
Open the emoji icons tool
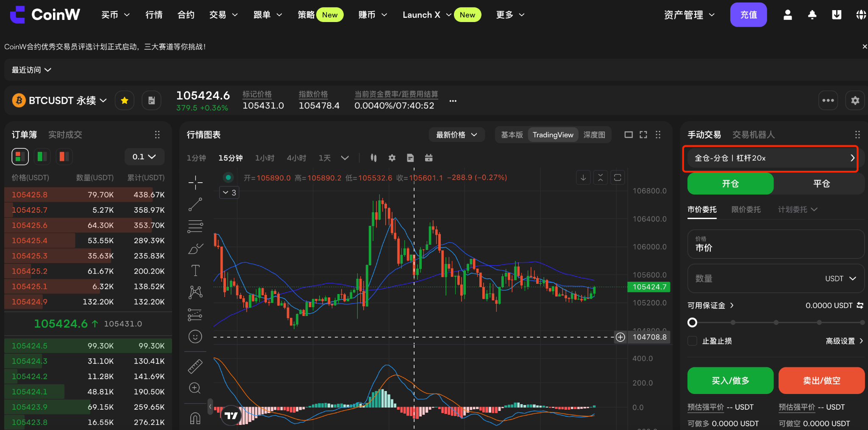[x=195, y=337]
